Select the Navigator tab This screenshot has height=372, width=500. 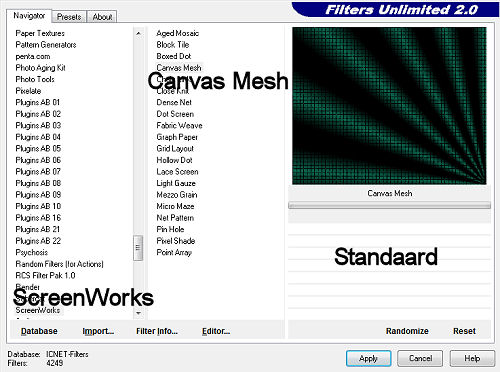click(x=29, y=16)
